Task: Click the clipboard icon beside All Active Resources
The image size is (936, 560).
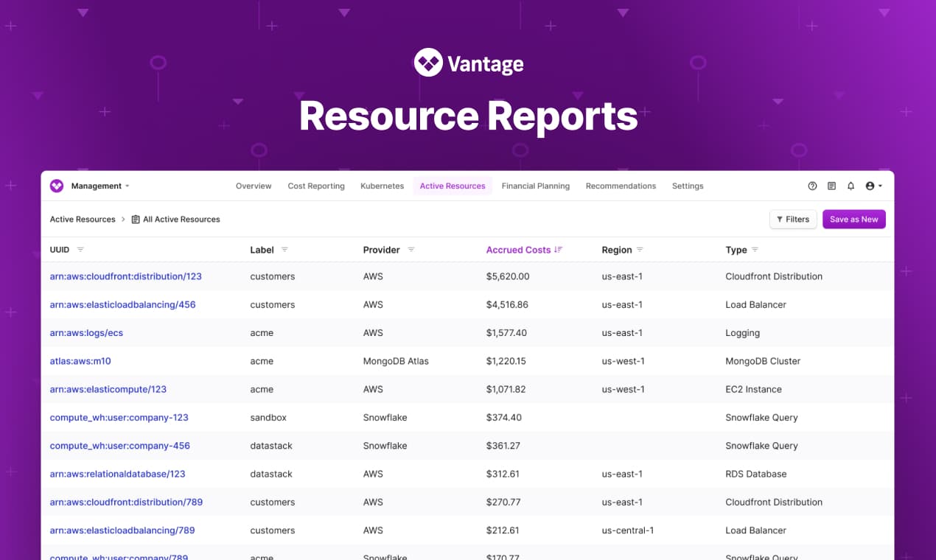Action: (135, 219)
